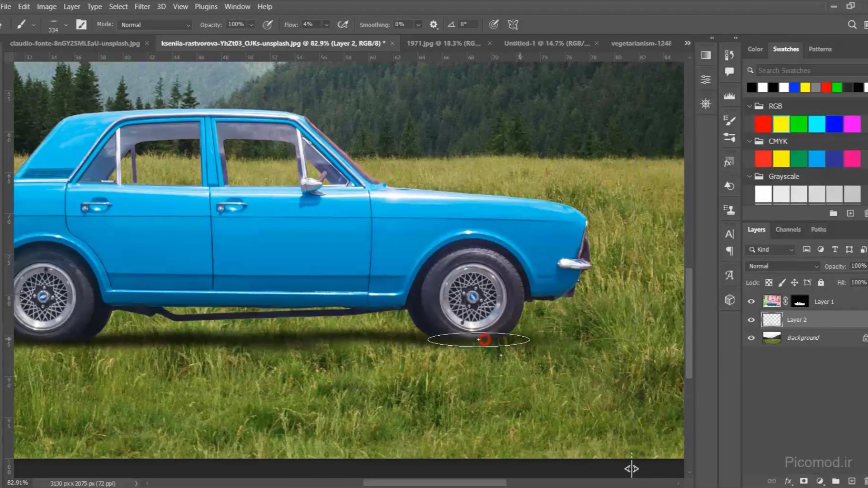Switch to the Channels tab

pyautogui.click(x=788, y=230)
